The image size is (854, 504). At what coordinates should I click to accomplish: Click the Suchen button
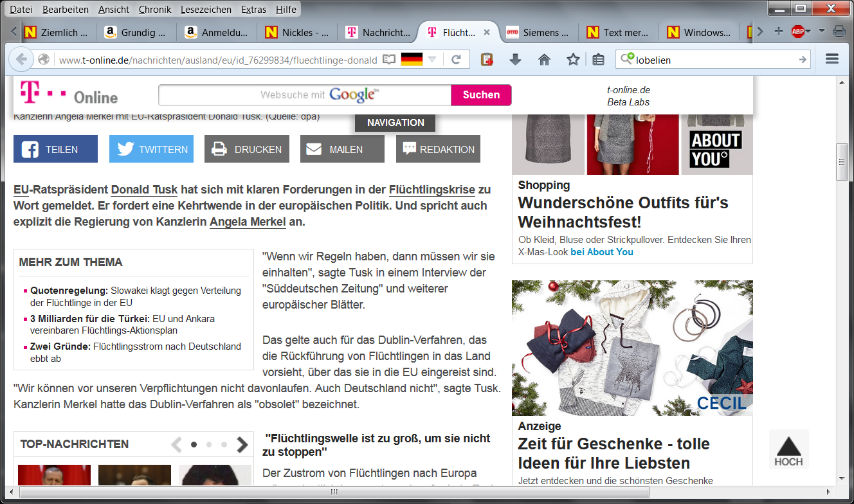click(481, 95)
